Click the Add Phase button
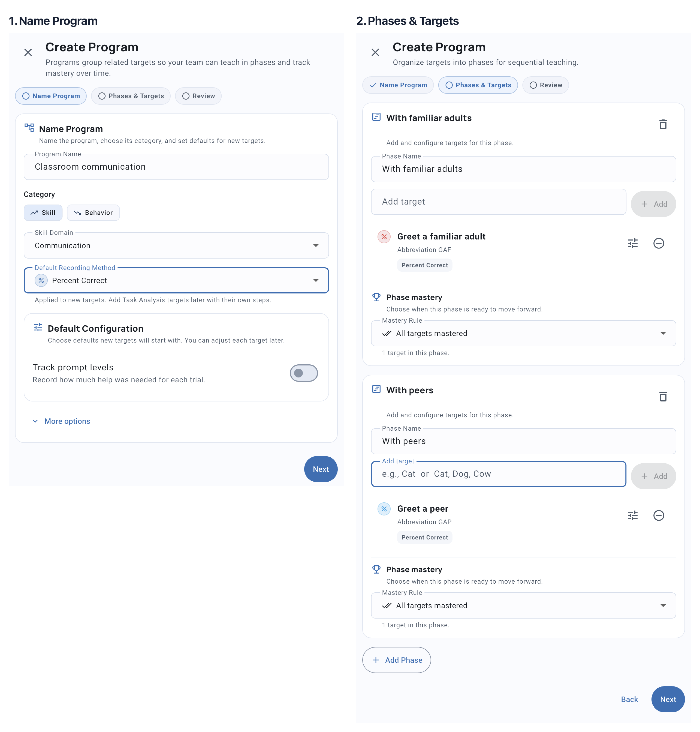This screenshot has width=700, height=732. click(x=397, y=660)
